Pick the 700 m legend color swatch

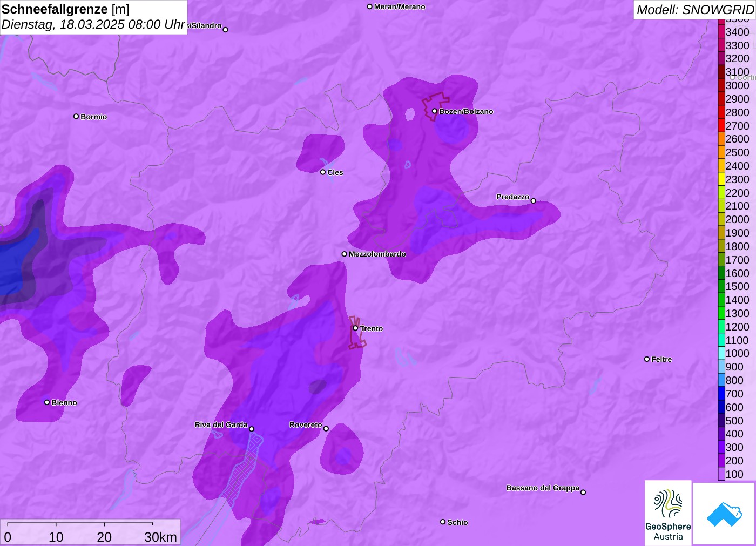(721, 394)
